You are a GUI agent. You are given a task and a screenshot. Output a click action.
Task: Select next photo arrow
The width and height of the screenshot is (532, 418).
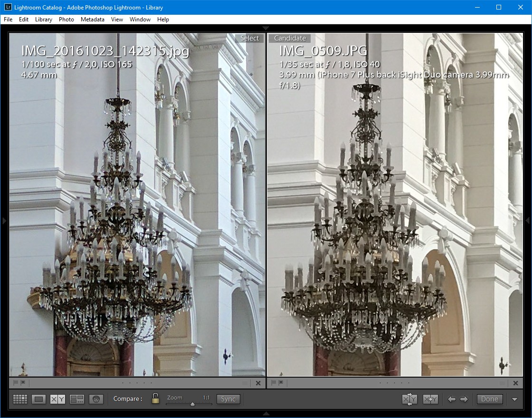point(464,399)
